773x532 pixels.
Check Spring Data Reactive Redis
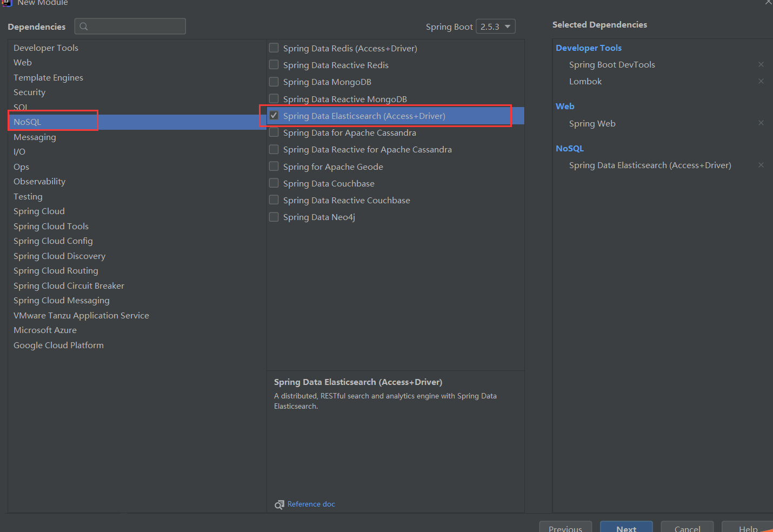274,64
